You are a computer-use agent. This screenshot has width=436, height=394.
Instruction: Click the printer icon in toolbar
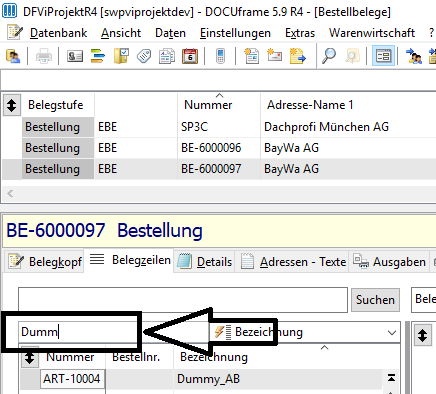[x=44, y=56]
